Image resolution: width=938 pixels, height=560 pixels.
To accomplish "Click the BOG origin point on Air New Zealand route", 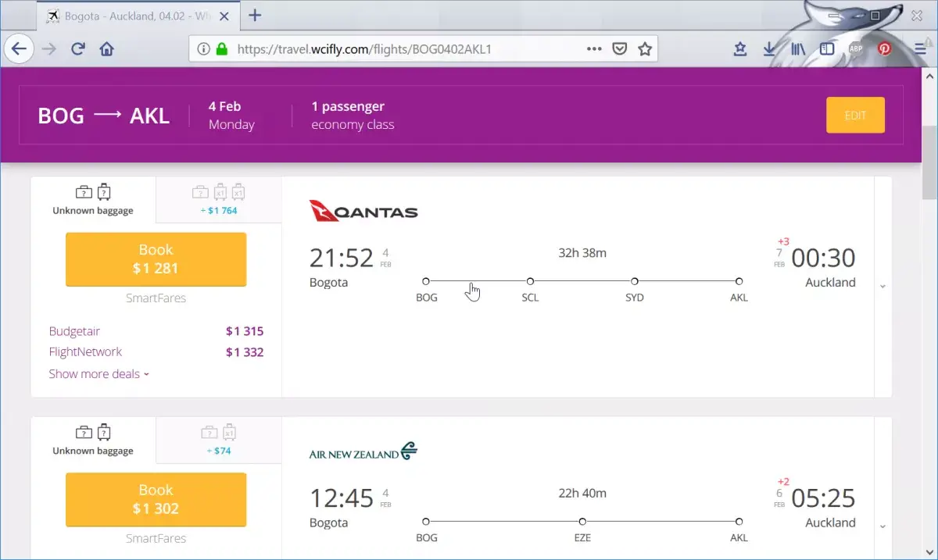I will [426, 522].
